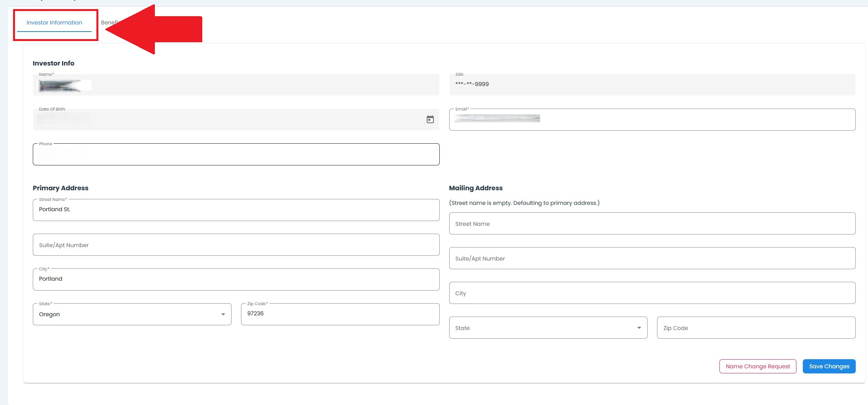Focus the mailing address Street Name field
The height and width of the screenshot is (405, 868).
click(652, 224)
